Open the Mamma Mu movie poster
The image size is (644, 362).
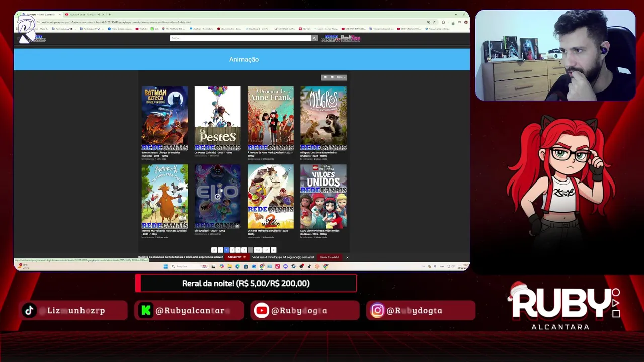[165, 197]
